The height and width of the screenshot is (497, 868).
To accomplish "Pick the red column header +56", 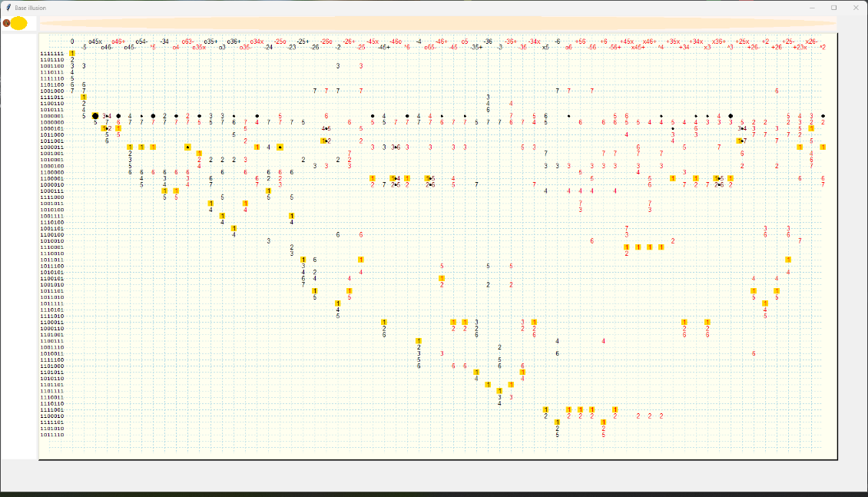I will tap(580, 41).
